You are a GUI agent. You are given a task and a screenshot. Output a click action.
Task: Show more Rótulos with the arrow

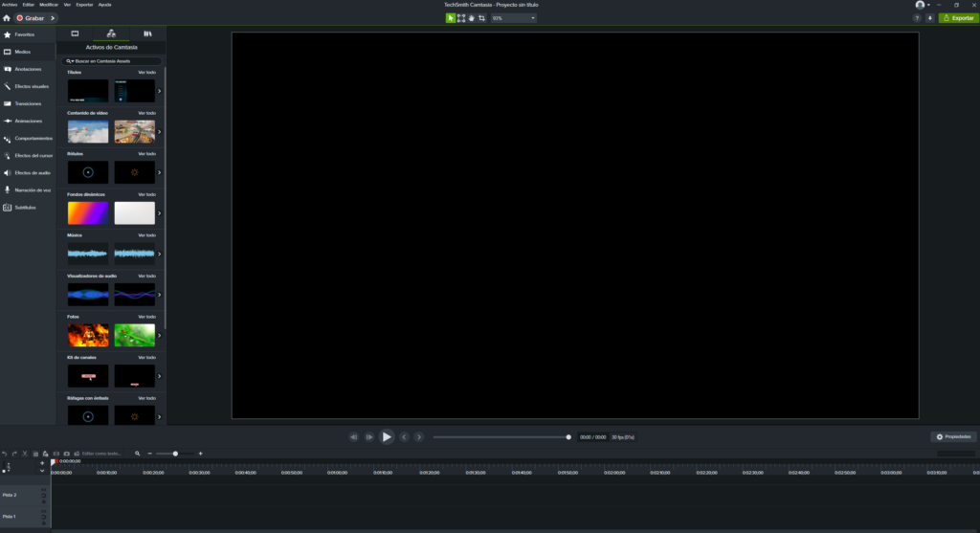pyautogui.click(x=160, y=172)
